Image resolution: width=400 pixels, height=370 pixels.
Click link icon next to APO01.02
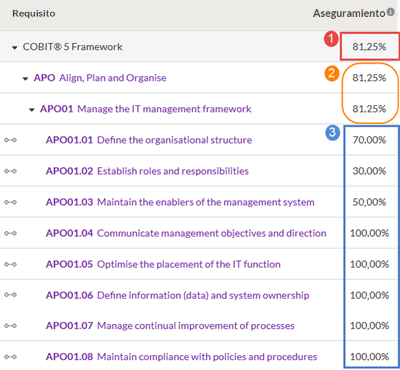(x=10, y=171)
